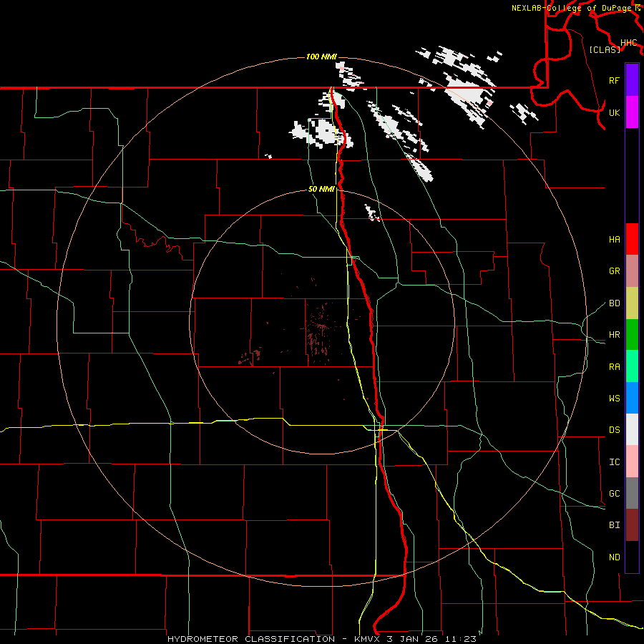Click the RA light green legend swatch

632,366
